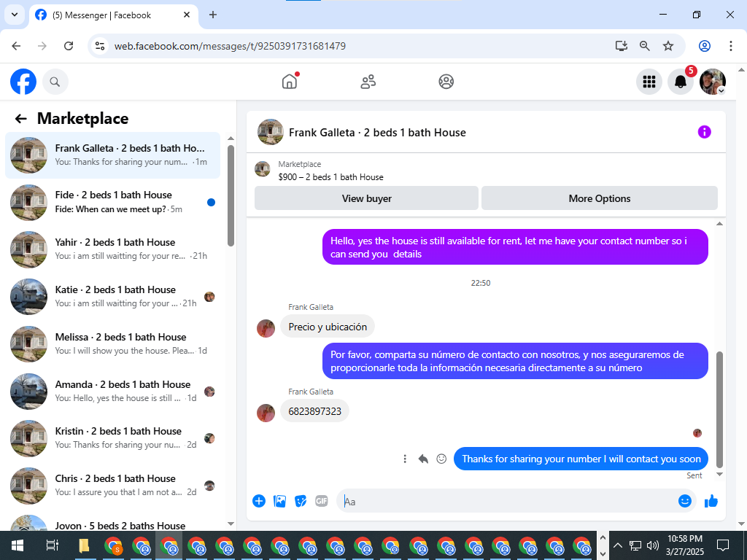This screenshot has width=747, height=560.
Task: Click the More Options button
Action: 600,198
